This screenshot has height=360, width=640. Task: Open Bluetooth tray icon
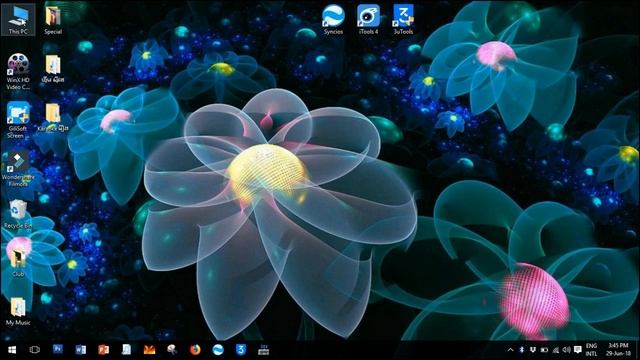click(521, 350)
